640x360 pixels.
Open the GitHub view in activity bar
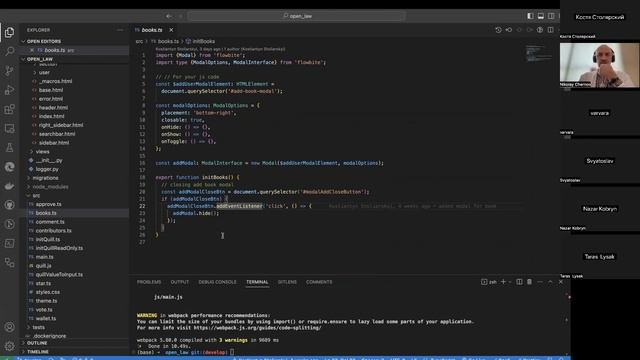(x=9, y=205)
